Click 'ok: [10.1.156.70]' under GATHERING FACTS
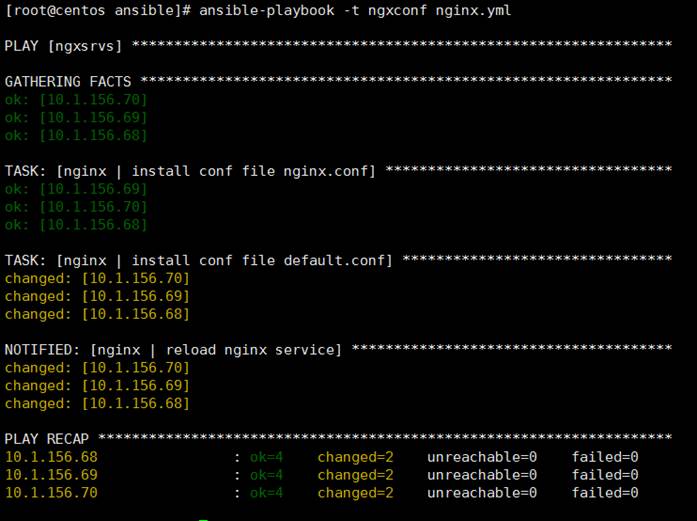This screenshot has height=521, width=697. [x=76, y=100]
